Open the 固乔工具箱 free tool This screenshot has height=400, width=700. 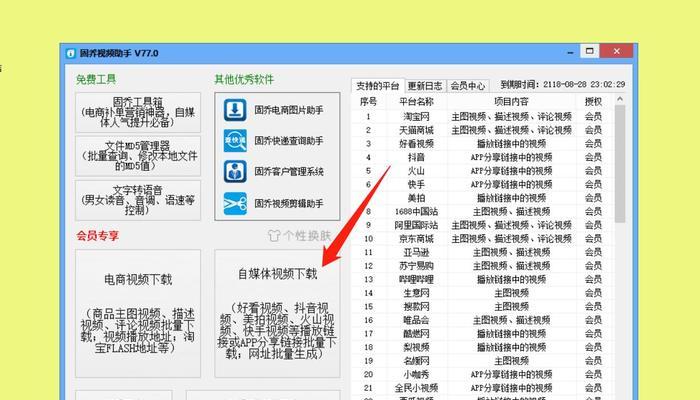[138, 112]
